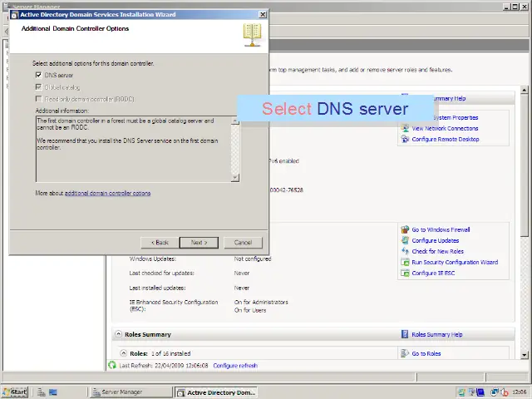This screenshot has height=399, width=532.
Task: Open the additional domain controller options link
Action: click(107, 193)
